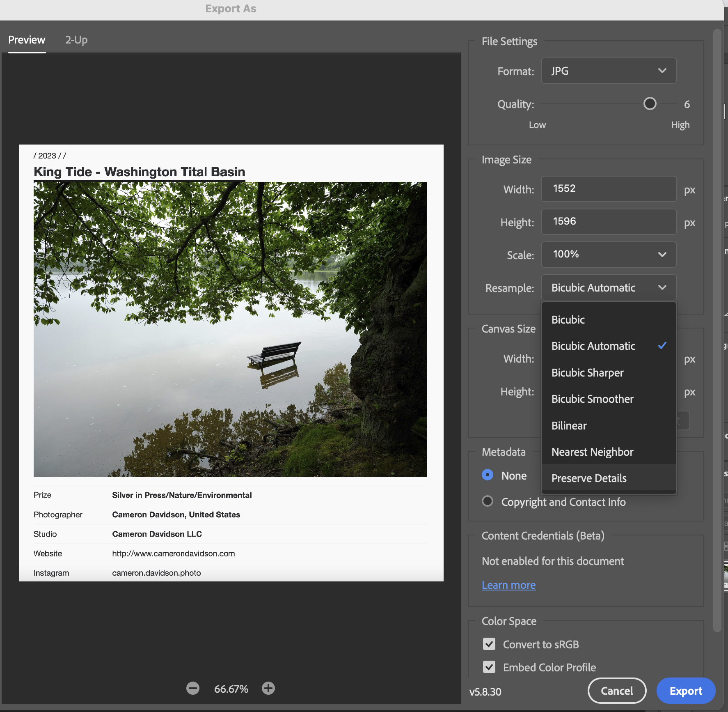Toggle the Embed Color Profile checkbox
The height and width of the screenshot is (712, 728).
pyautogui.click(x=489, y=667)
